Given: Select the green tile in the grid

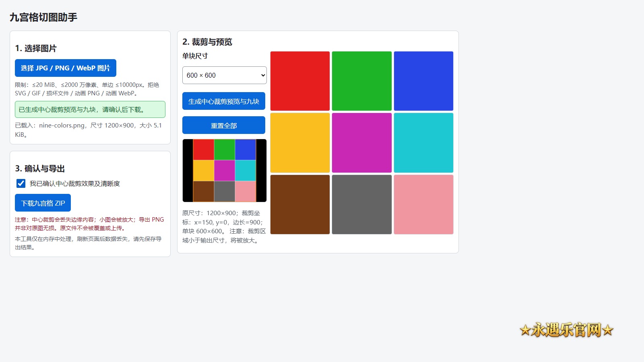Looking at the screenshot, I should [x=362, y=81].
